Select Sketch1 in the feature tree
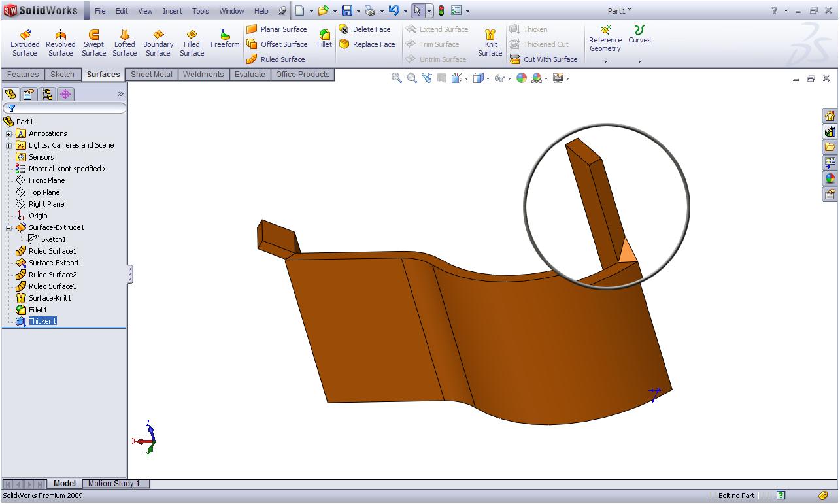The image size is (840, 504). (x=53, y=239)
